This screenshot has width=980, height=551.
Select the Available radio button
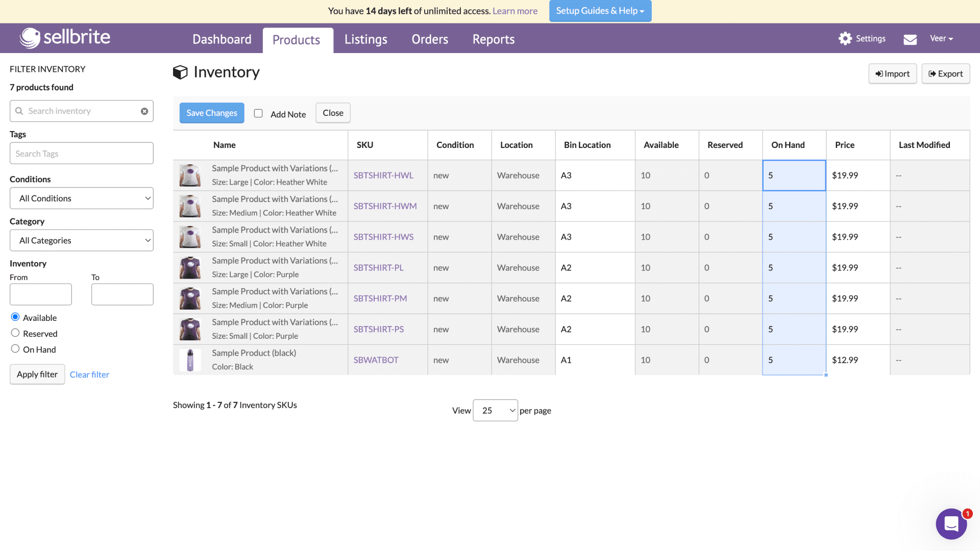[15, 317]
